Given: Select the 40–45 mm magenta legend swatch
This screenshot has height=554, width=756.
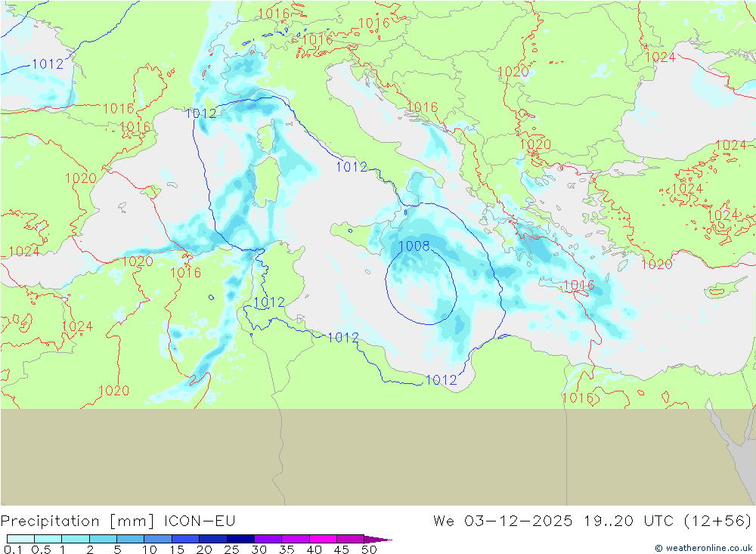Looking at the screenshot, I should tap(323, 539).
